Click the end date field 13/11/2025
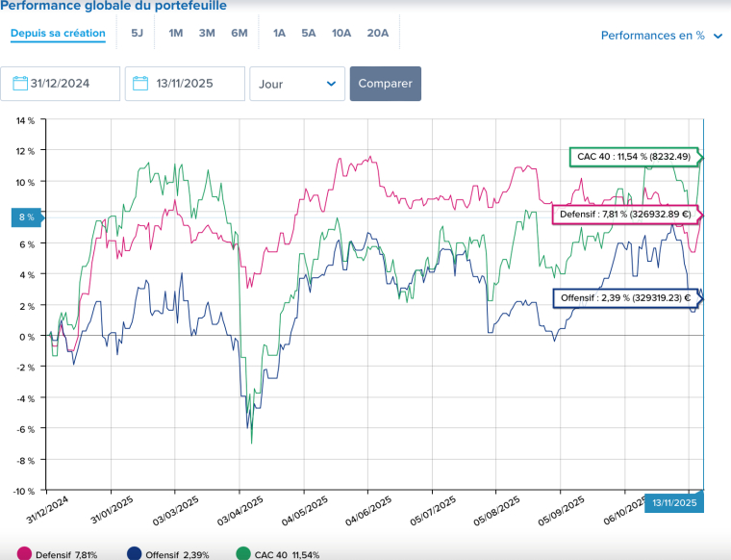This screenshot has height=560, width=731. coord(193,84)
